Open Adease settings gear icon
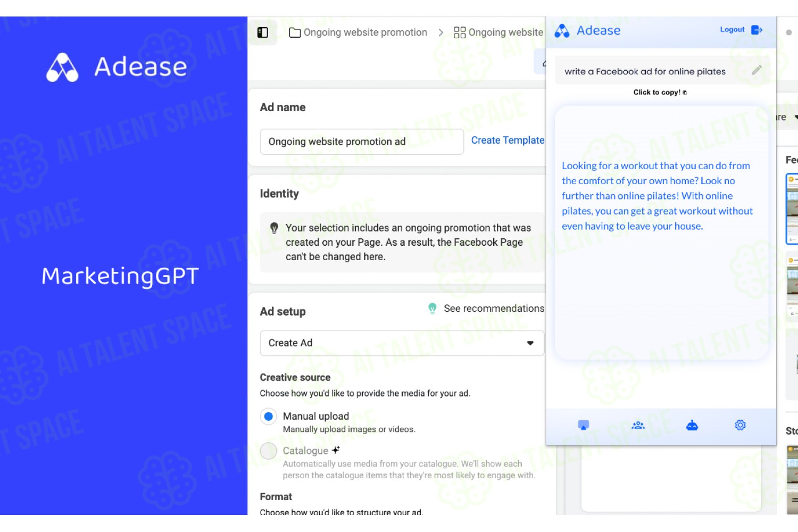This screenshot has width=798, height=532. [741, 425]
